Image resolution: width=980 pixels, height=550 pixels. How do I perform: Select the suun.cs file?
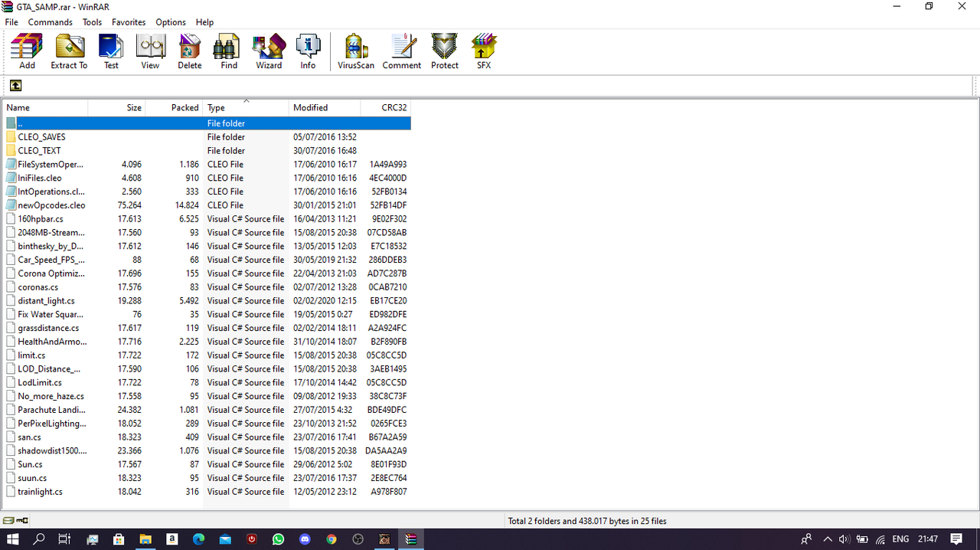(207, 478)
